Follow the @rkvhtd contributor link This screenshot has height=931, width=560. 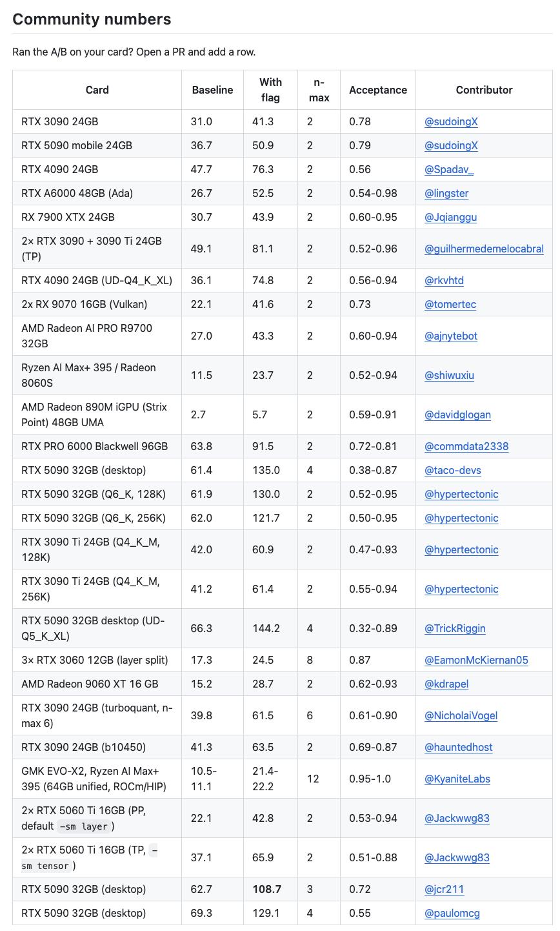tap(444, 280)
